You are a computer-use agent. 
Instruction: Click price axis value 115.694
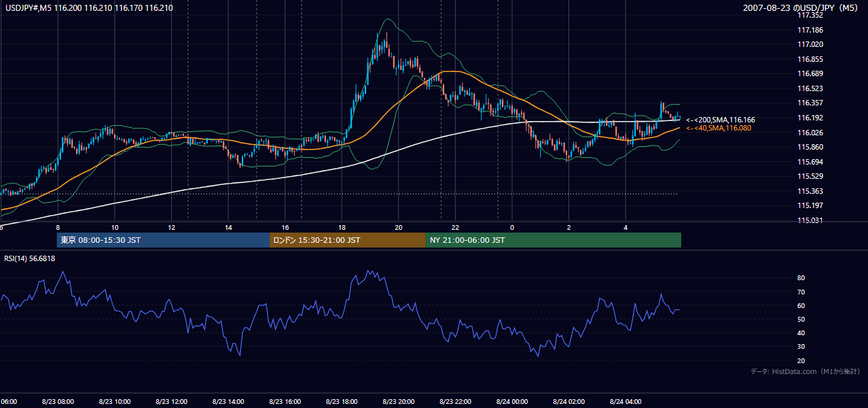[x=809, y=162]
